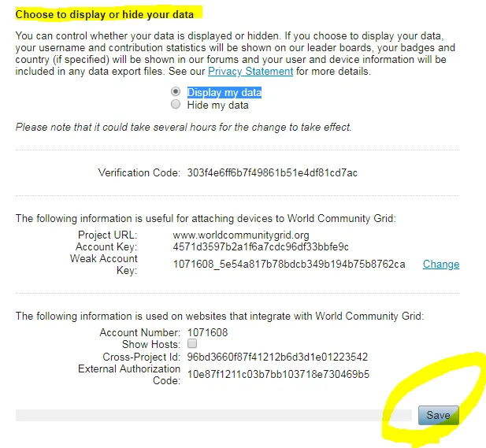Click the Weak Account Key value
486x448 pixels.
pyautogui.click(x=289, y=264)
